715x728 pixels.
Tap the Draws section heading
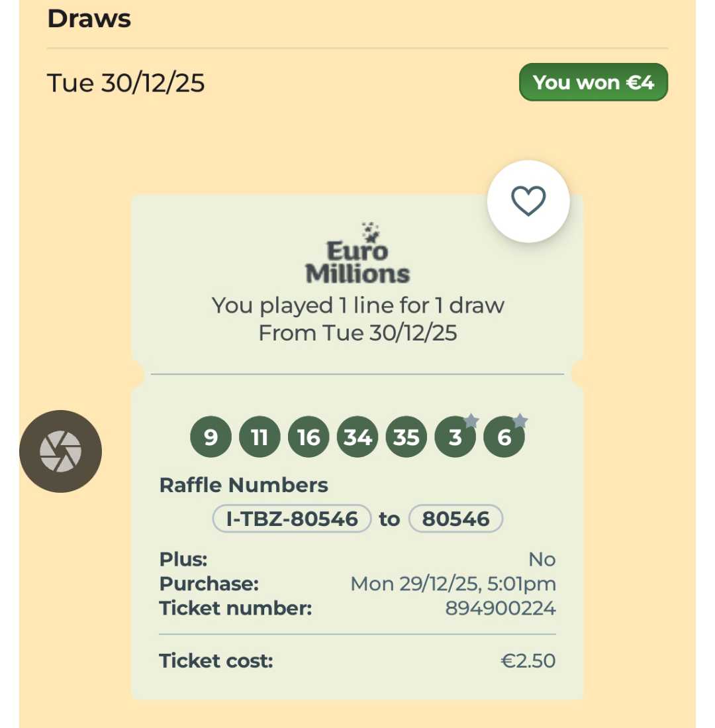click(89, 19)
